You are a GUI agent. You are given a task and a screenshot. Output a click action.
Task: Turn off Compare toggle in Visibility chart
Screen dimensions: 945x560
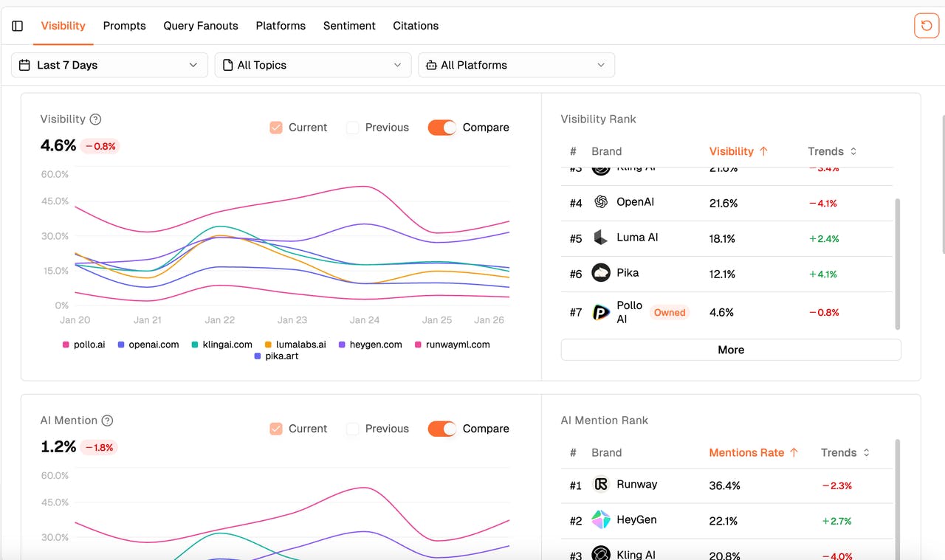coord(442,128)
